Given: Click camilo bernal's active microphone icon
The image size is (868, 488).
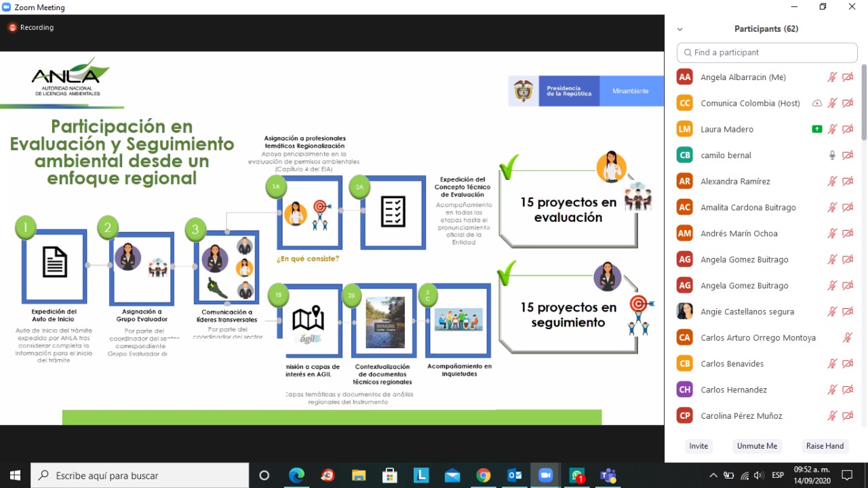Looking at the screenshot, I should click(x=832, y=155).
